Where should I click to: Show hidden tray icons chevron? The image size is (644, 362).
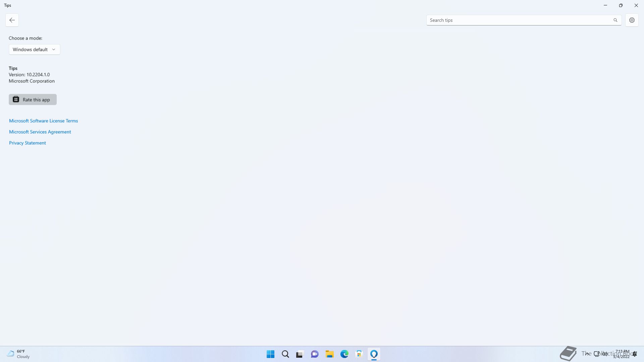click(x=587, y=354)
